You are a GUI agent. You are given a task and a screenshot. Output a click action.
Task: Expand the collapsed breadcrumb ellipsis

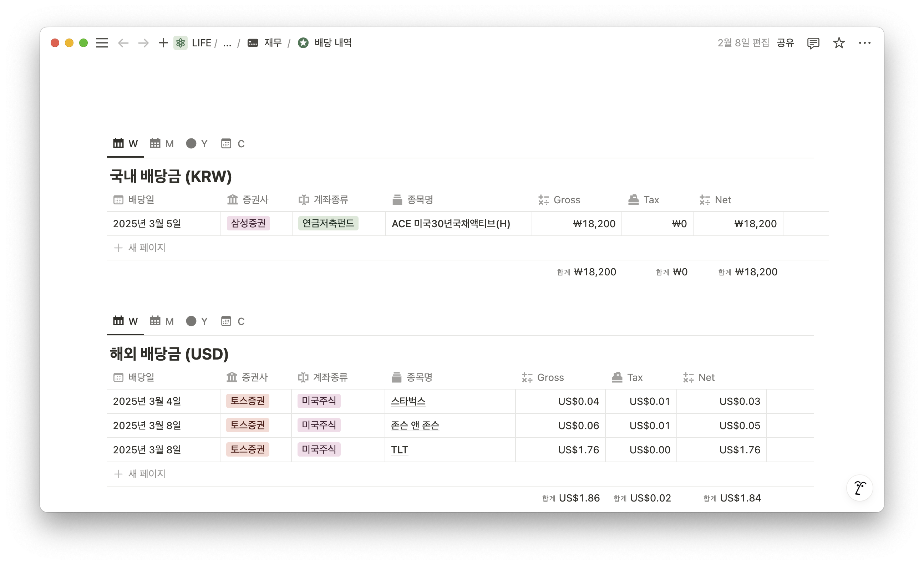227,43
